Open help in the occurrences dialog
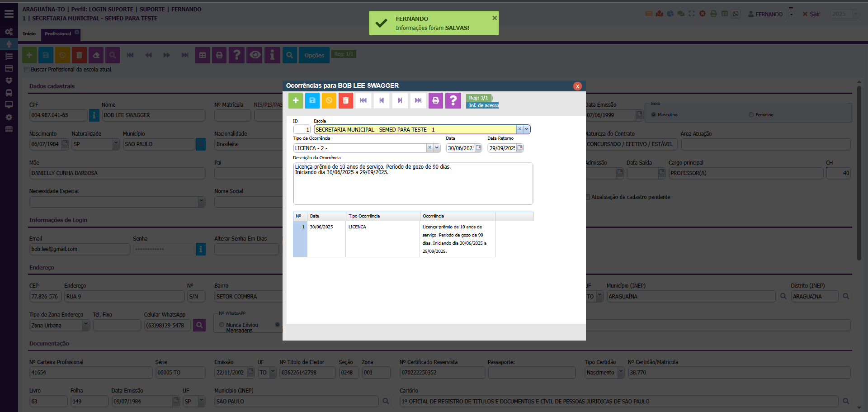Image resolution: width=868 pixels, height=412 pixels. click(453, 100)
